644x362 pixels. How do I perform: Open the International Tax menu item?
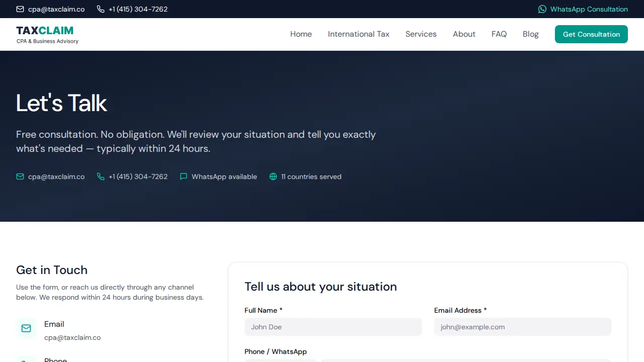[x=359, y=34]
